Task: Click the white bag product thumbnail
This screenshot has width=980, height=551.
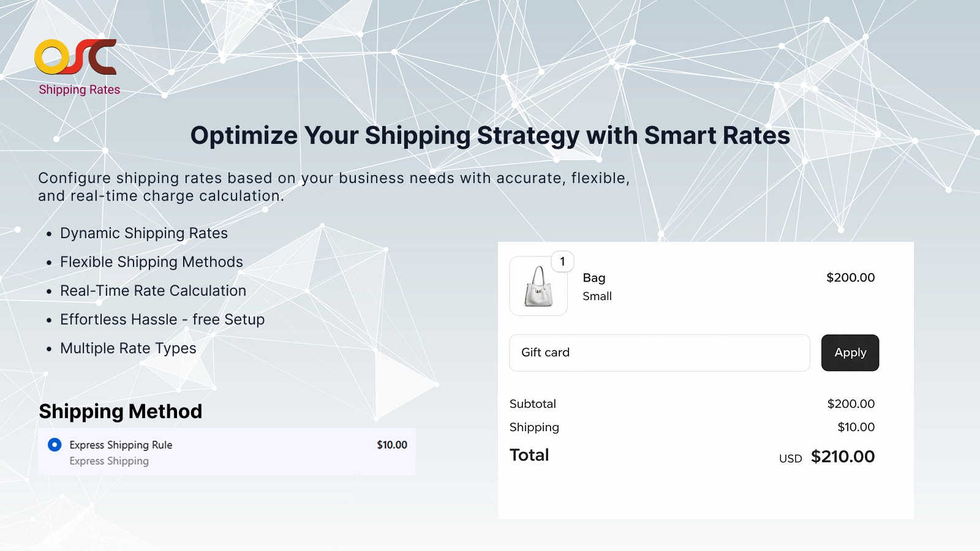Action: [x=538, y=287]
